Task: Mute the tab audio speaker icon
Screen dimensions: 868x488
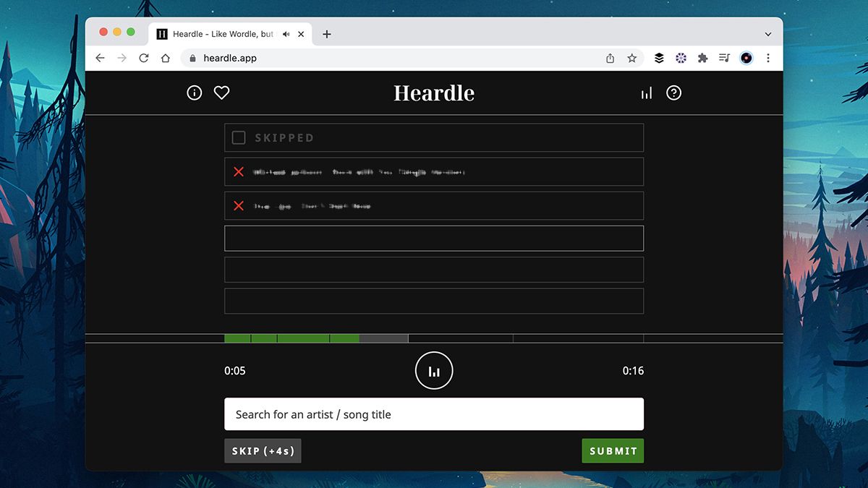Action: point(285,33)
